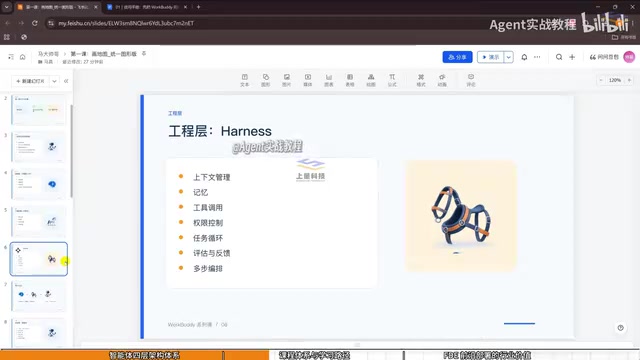Screen dimensions: 640x360
Task: Select slide 4 thumbnail
Action: pos(38,184)
